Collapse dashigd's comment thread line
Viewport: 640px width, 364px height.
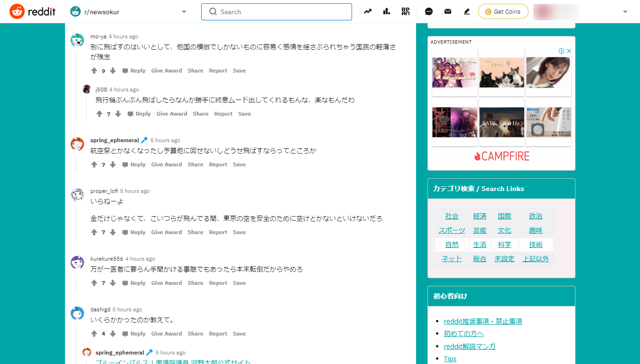click(x=76, y=343)
